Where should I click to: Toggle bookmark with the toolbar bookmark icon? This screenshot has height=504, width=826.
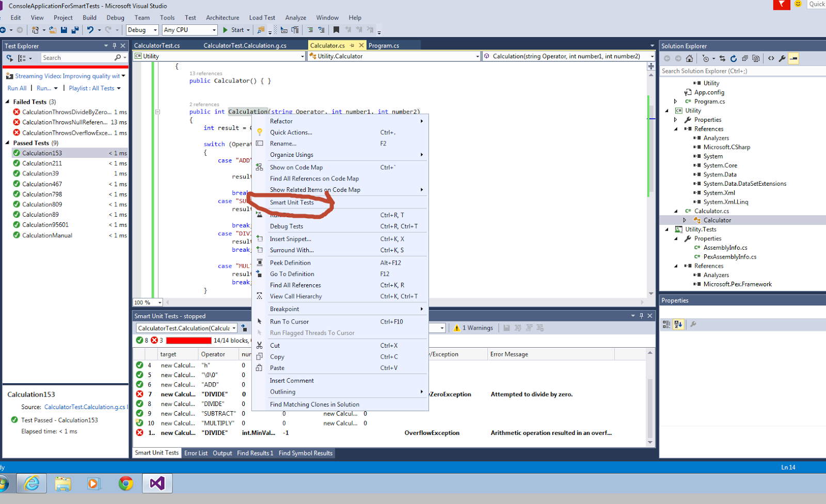click(x=336, y=30)
